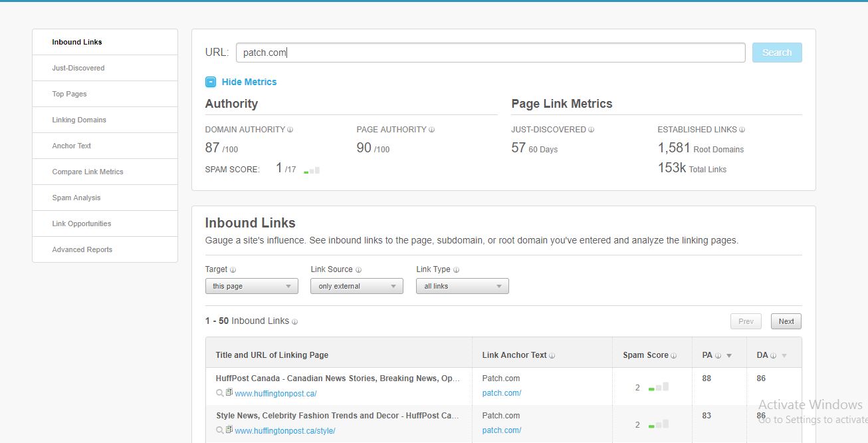Expand Link Type 'all links' dropdown

462,286
